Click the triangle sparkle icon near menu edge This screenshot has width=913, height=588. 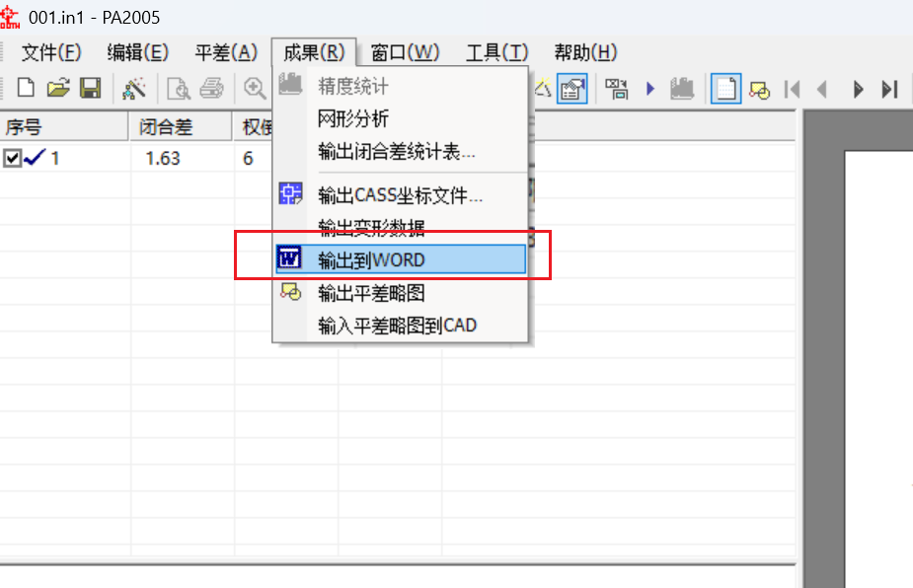542,88
